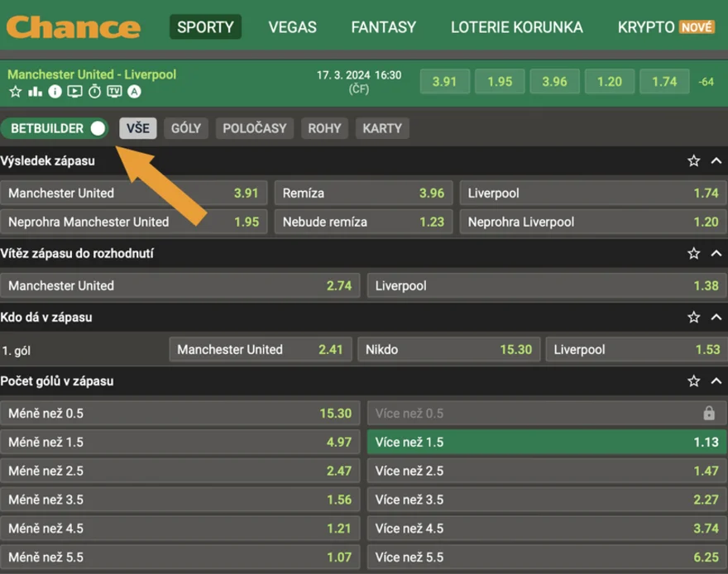Favorite Vítěz zápasu do rozhodnutí market

click(693, 253)
